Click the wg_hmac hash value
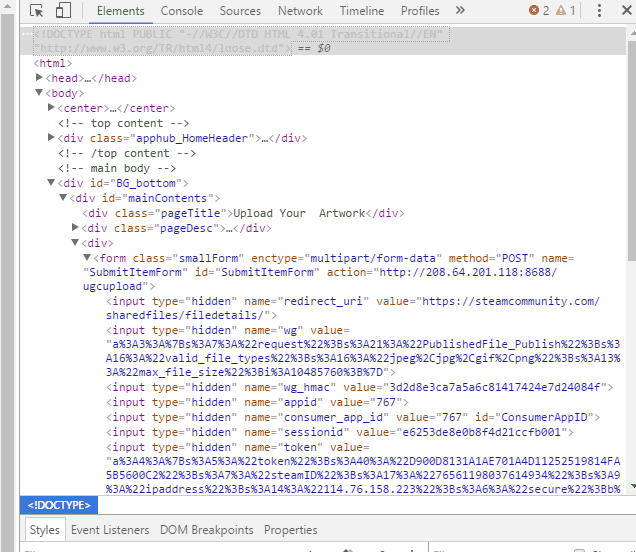 tap(494, 387)
